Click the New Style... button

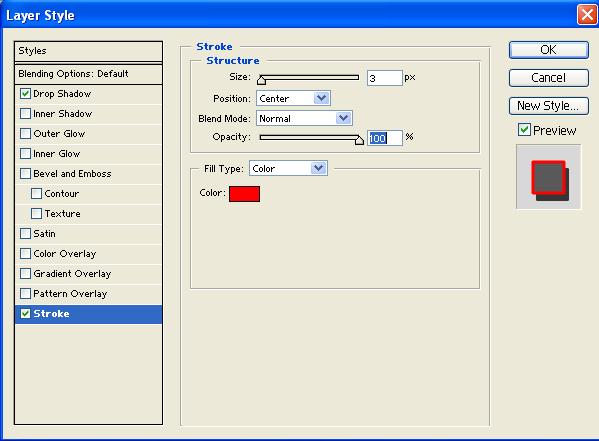click(549, 106)
